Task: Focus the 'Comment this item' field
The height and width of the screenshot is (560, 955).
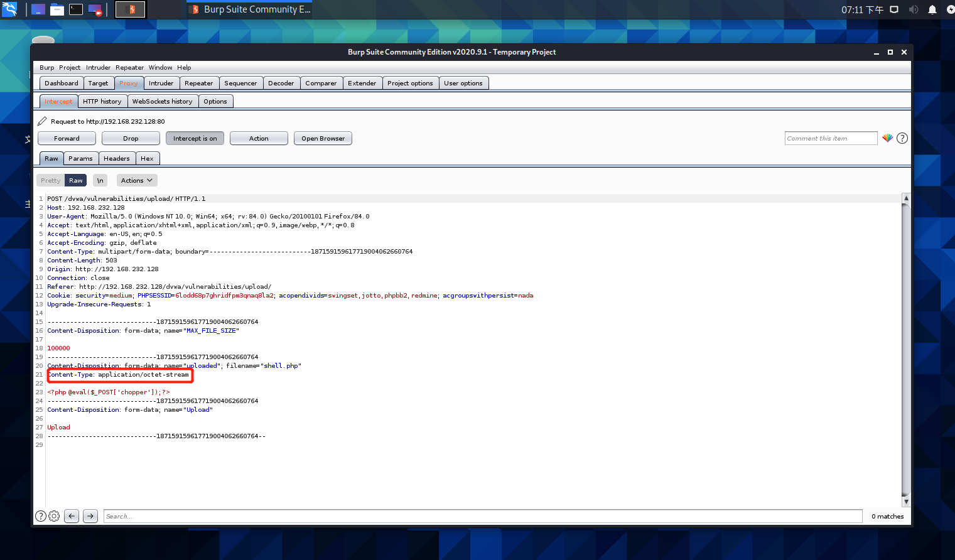Action: (831, 138)
